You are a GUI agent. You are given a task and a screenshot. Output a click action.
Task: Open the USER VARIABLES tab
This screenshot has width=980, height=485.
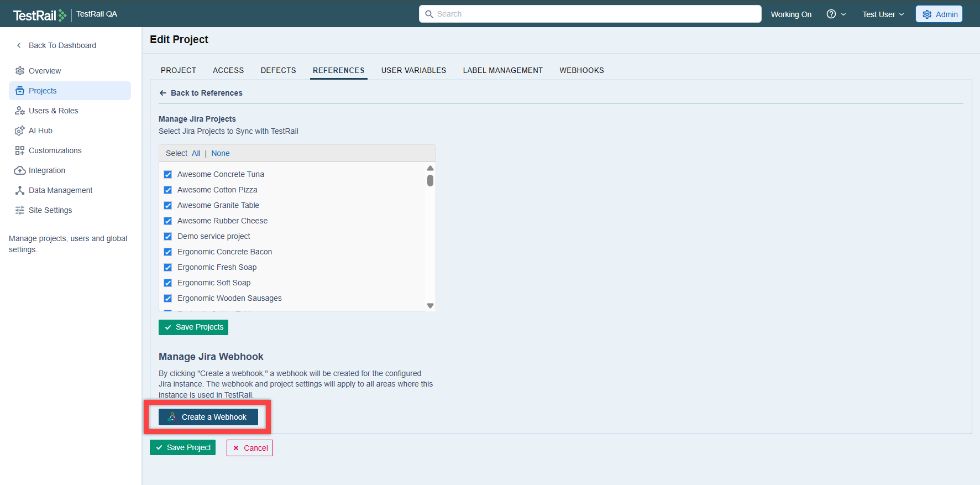tap(414, 70)
